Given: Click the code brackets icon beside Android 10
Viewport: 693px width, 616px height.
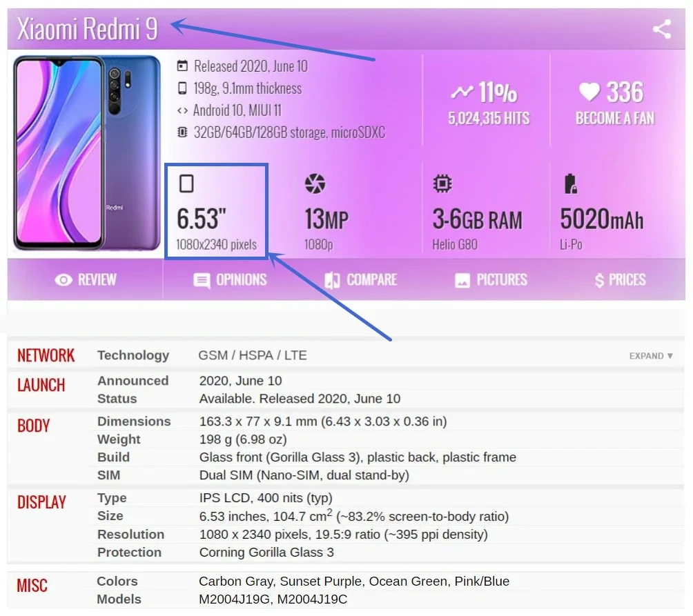Looking at the screenshot, I should 182,110.
